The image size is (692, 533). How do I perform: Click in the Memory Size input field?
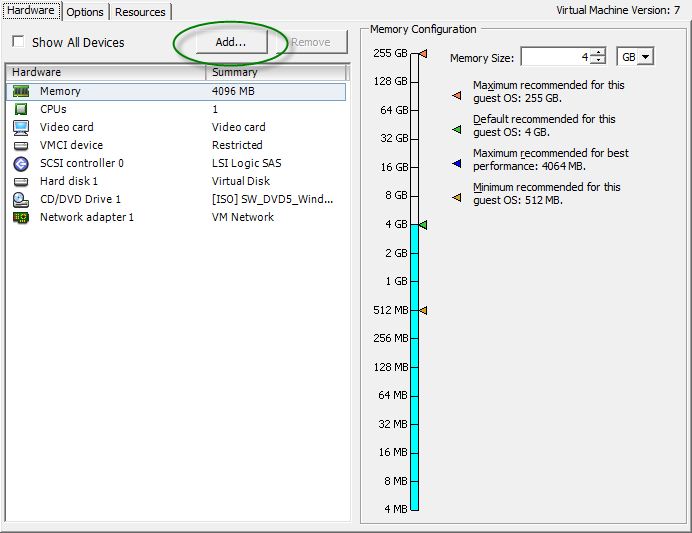click(555, 57)
